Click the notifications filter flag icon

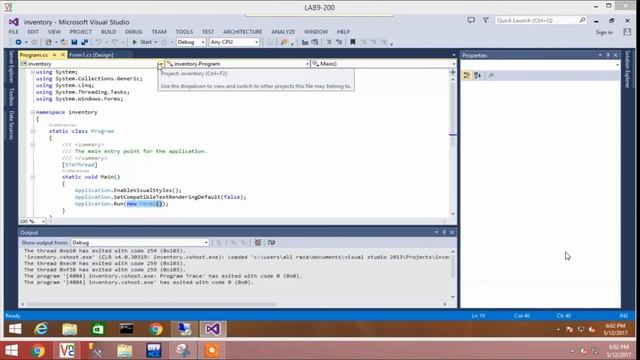486,20
